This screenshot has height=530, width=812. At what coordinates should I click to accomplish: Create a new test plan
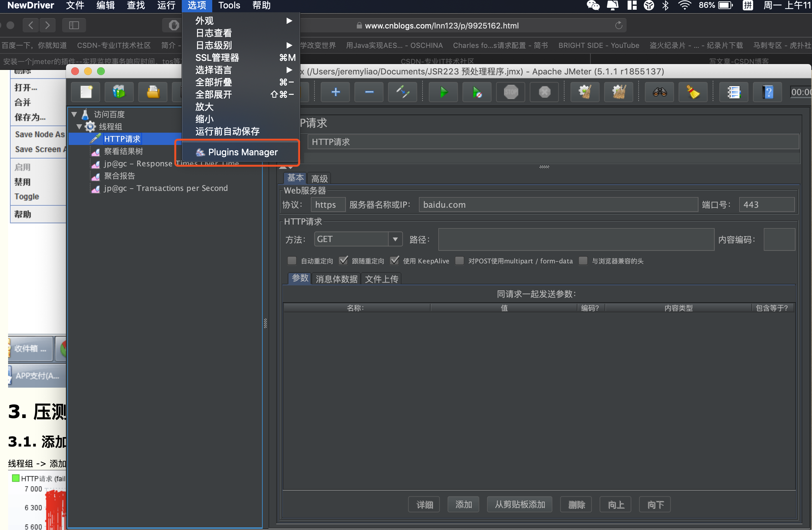point(86,92)
